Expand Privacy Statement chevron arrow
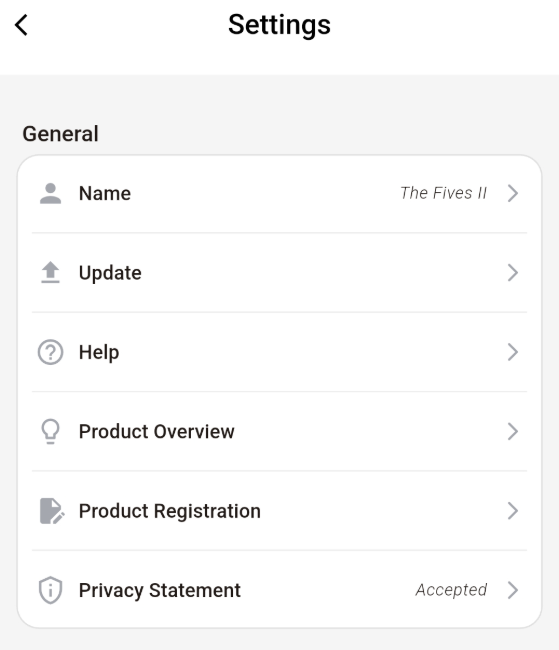 (x=513, y=590)
